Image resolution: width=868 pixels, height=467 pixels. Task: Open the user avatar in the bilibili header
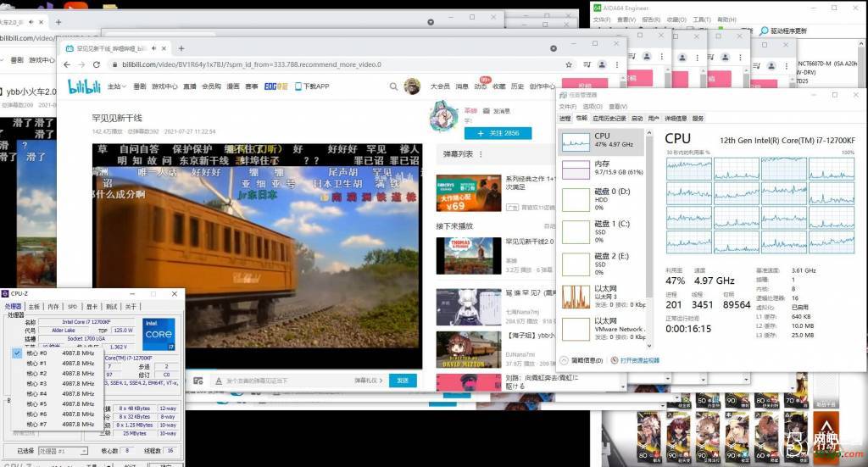412,86
